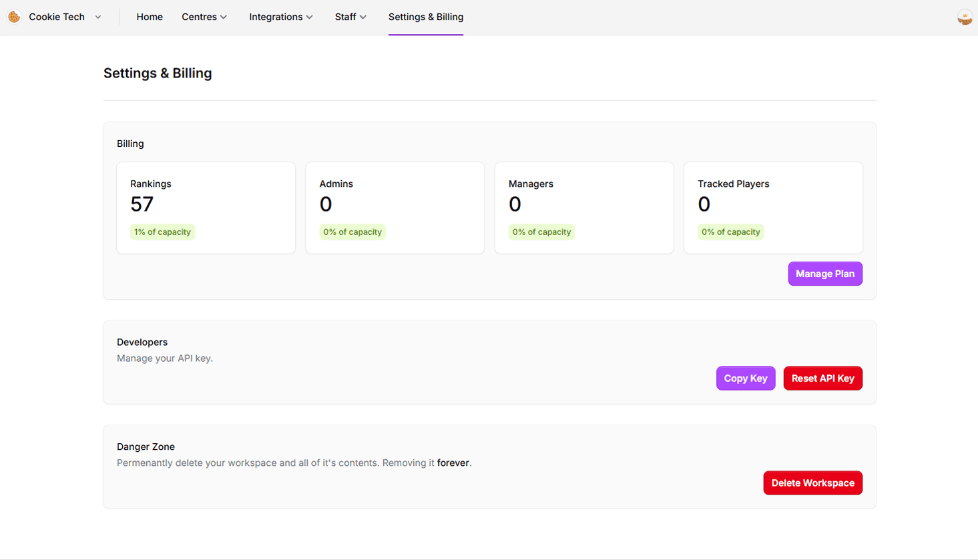Click the Settings & Billing page title
The height and width of the screenshot is (560, 978).
click(158, 73)
